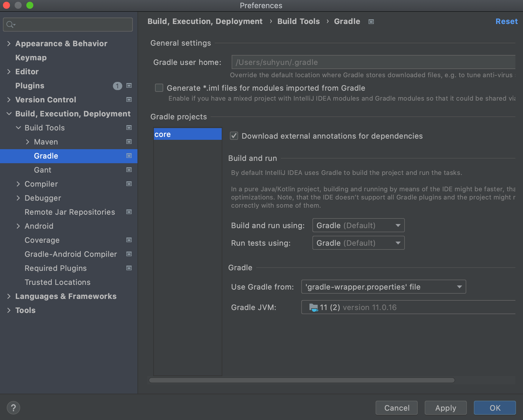
Task: Click the project-level icon next to Maven
Action: point(129,142)
